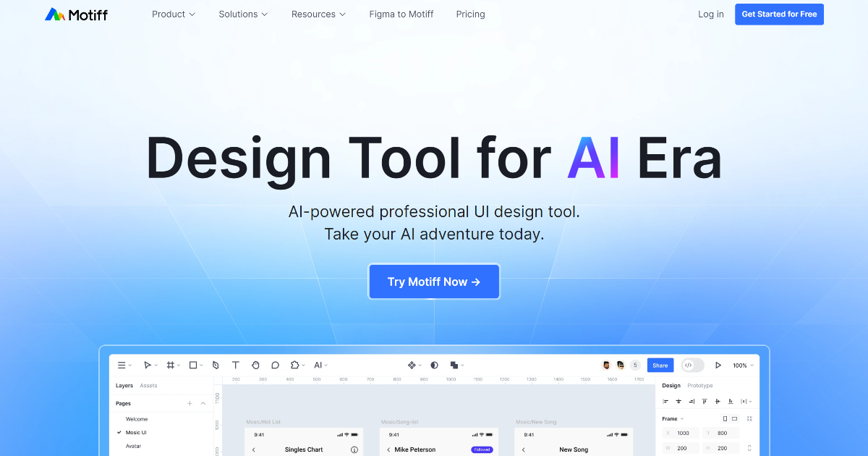Viewport: 868px width, 456px height.
Task: Expand the Frame dropdown in the Design panel
Action: pos(682,418)
